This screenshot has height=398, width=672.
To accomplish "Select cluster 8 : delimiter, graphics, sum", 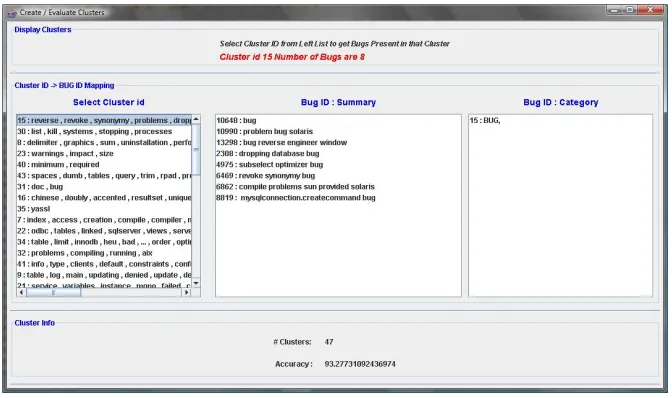I will [104, 143].
